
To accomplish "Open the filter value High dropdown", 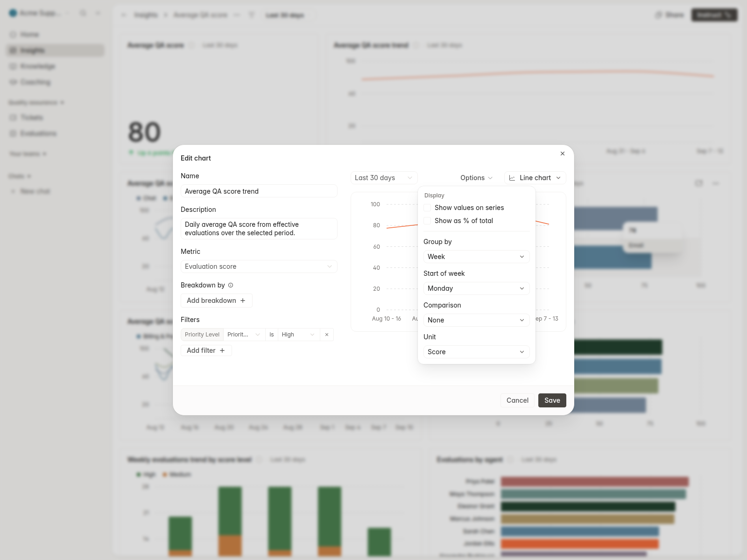I will click(x=299, y=335).
